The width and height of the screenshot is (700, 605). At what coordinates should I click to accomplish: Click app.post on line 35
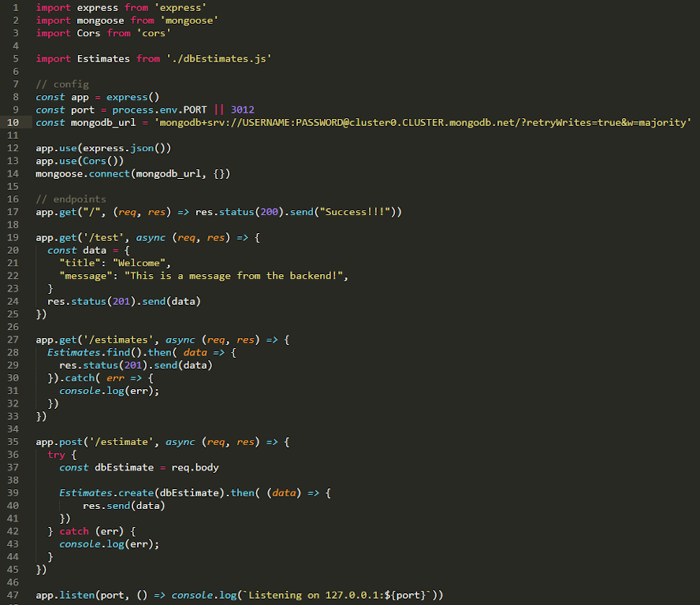tap(59, 442)
